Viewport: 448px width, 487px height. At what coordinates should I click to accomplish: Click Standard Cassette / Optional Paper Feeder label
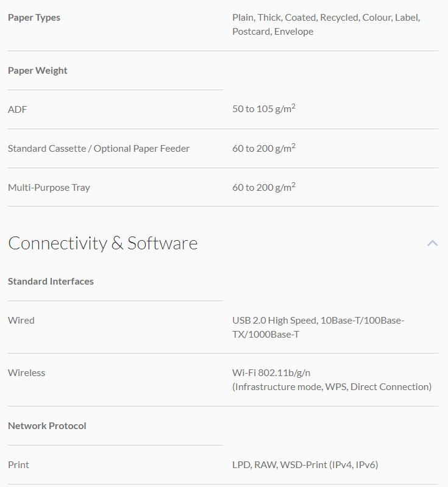click(99, 149)
